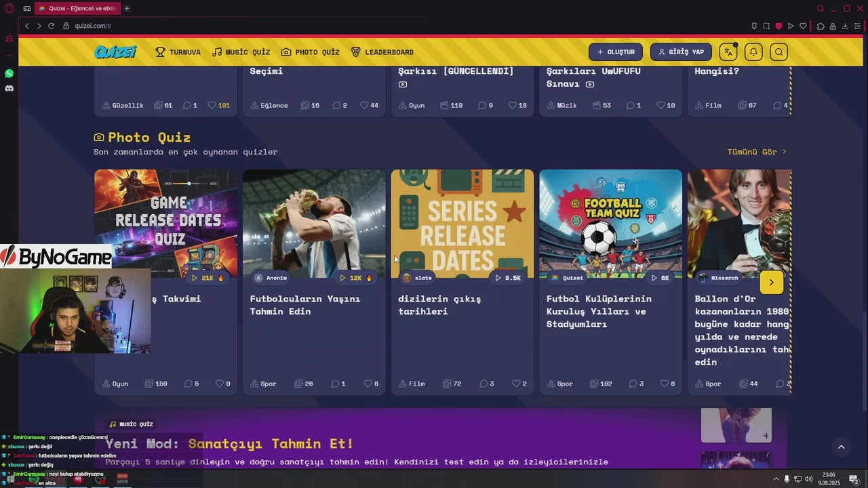Open the Futbolcuların Yaşını Tahmin Edin title
Viewport: 868px width, 488px height.
point(305,305)
